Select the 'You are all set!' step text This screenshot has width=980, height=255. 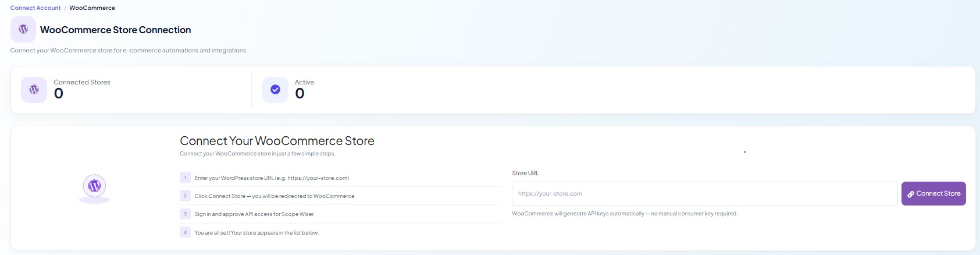(x=256, y=233)
